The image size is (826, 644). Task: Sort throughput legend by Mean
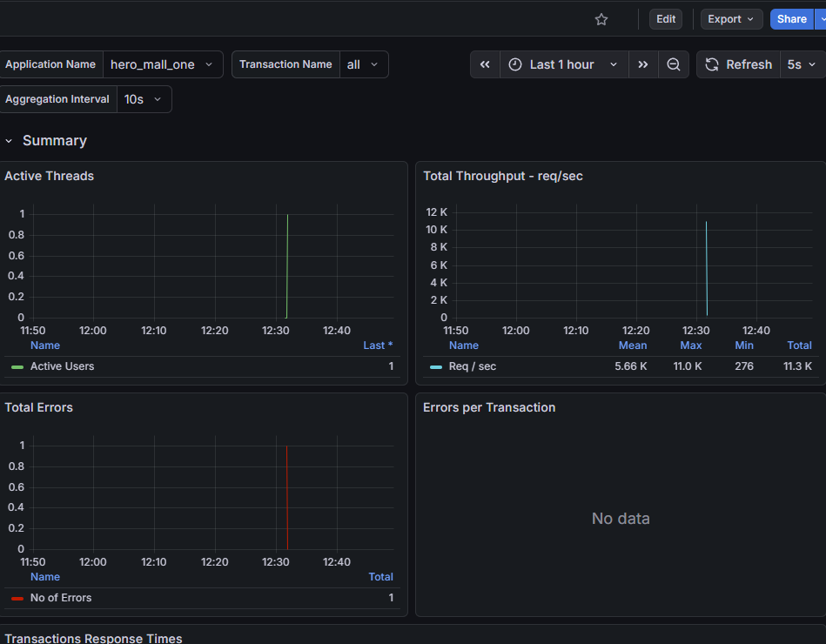click(633, 345)
